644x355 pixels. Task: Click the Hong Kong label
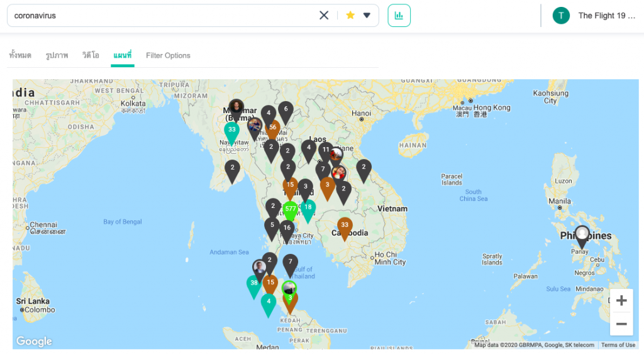click(492, 107)
